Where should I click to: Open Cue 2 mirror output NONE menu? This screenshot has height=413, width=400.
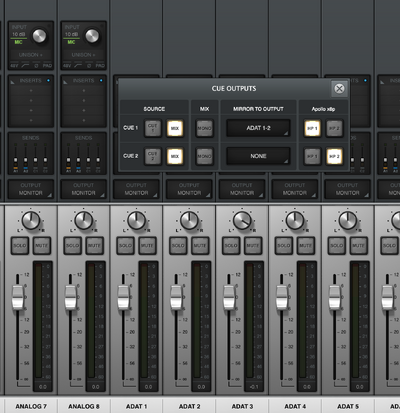258,156
